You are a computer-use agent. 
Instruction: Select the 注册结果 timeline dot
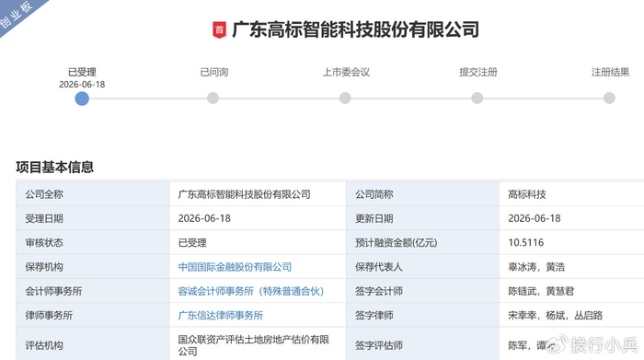609,99
